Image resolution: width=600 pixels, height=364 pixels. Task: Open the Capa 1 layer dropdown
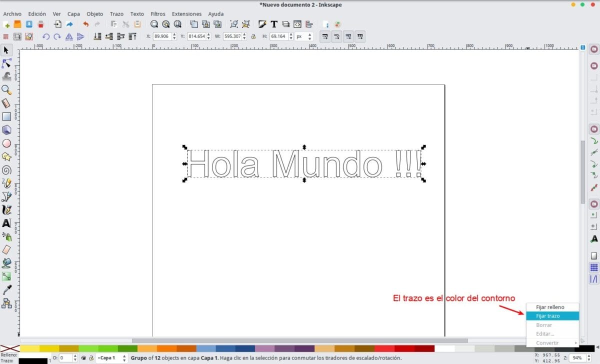click(x=112, y=358)
